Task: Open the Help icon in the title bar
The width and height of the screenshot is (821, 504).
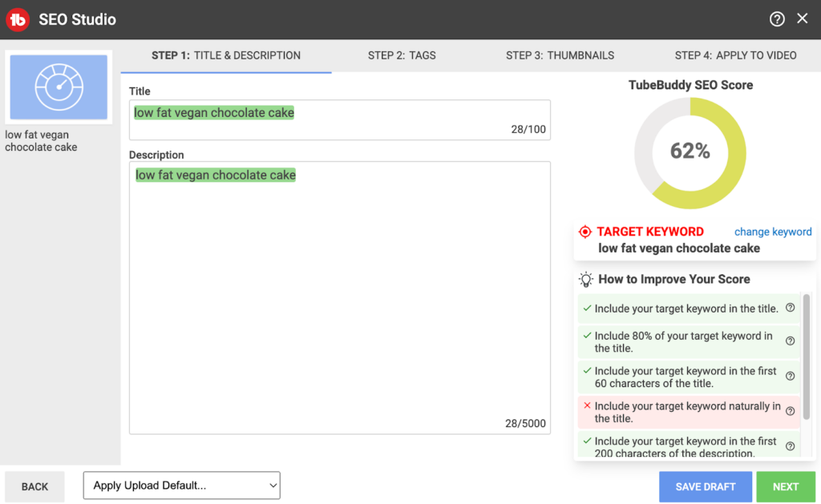Action: point(776,18)
